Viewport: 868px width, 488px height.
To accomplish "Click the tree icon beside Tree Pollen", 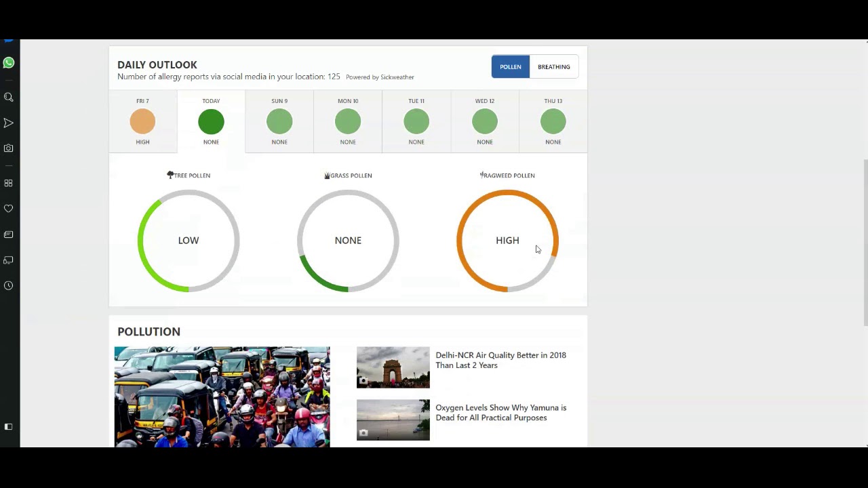I will click(170, 175).
